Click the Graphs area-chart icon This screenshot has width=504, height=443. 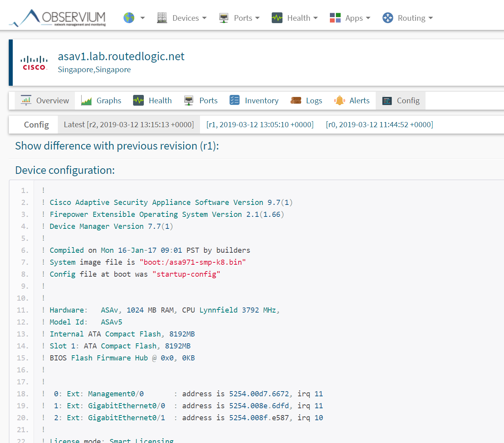[x=86, y=100]
